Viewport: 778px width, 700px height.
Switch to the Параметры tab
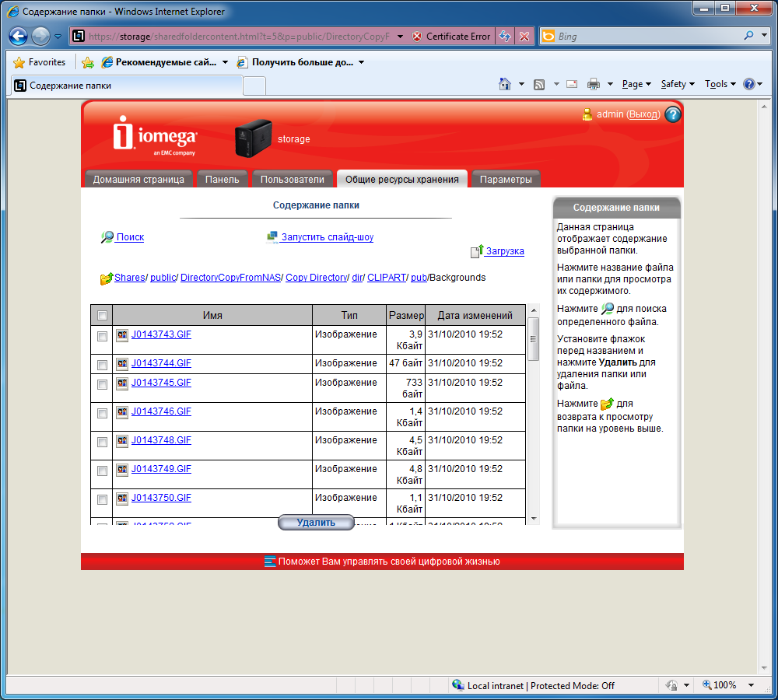pyautogui.click(x=506, y=179)
